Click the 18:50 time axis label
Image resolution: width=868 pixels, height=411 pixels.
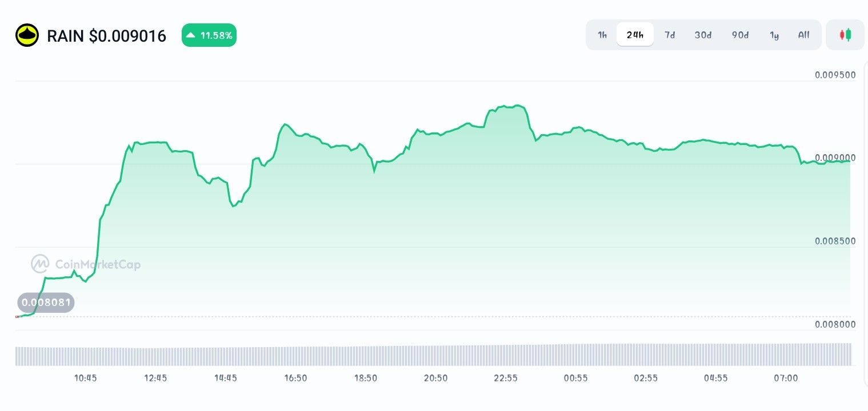[366, 378]
